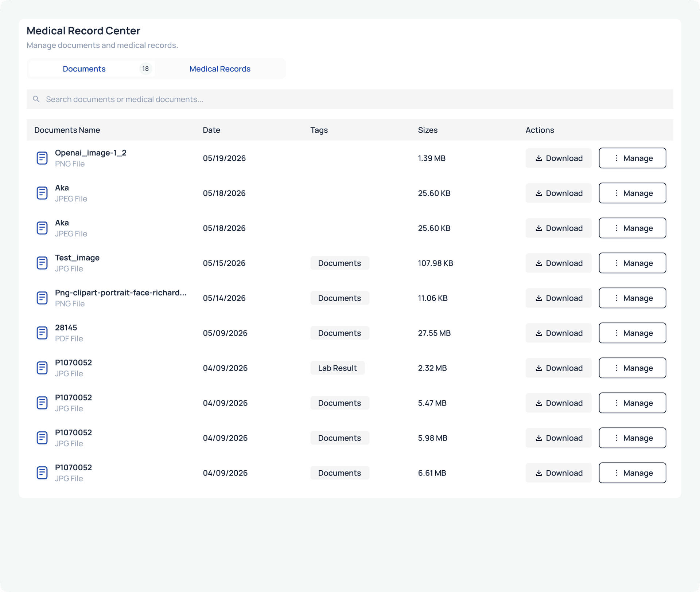Click the Sizes column header

[x=428, y=130]
